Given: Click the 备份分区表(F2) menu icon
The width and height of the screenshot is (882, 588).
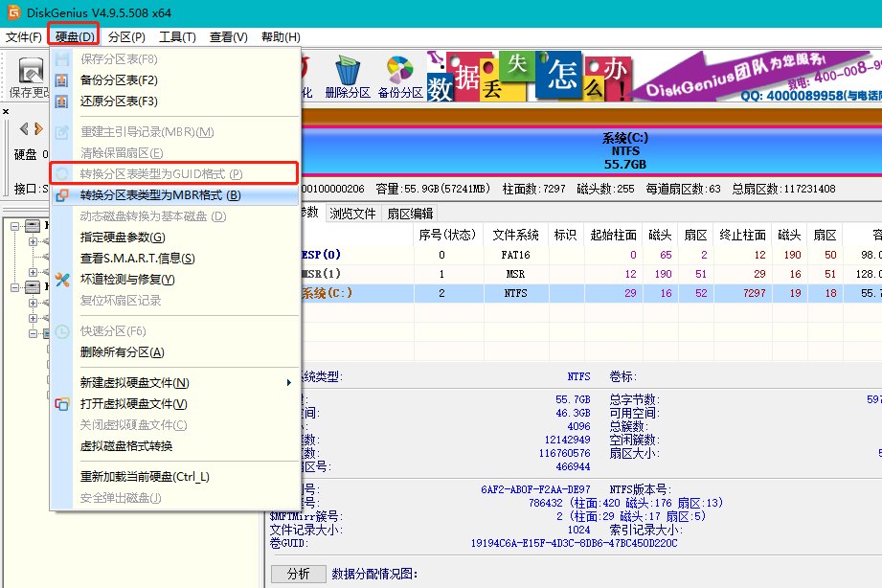Looking at the screenshot, I should pos(60,80).
